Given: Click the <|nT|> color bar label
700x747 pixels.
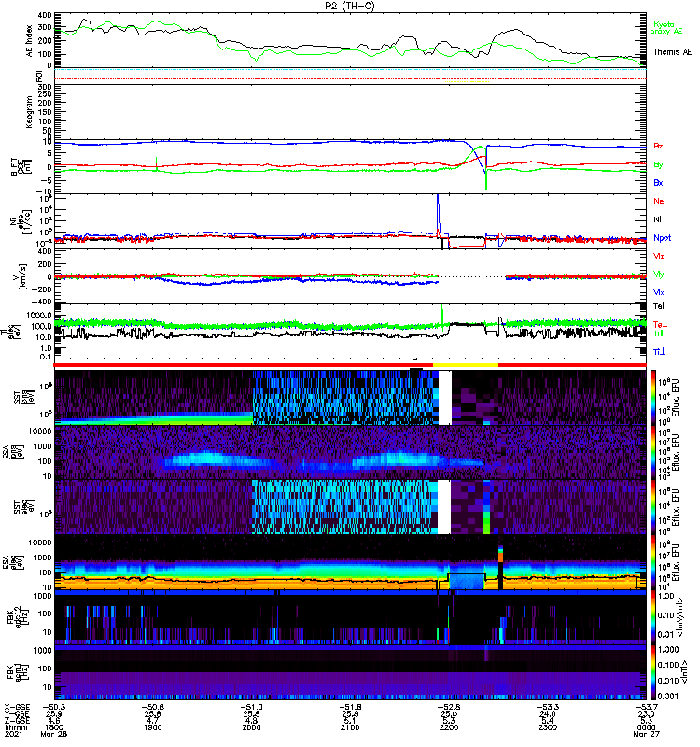Looking at the screenshot, I should point(683,671).
